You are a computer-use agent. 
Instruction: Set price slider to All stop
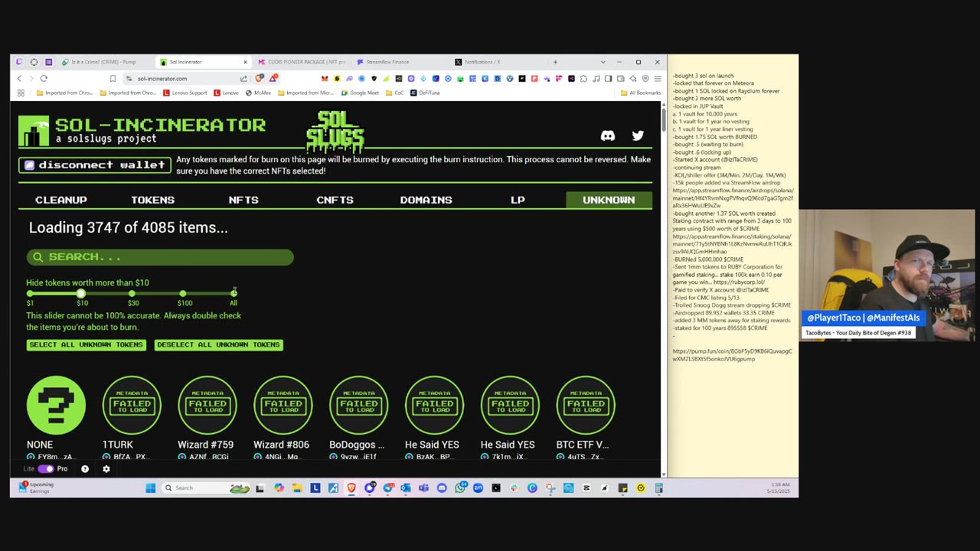(x=234, y=294)
